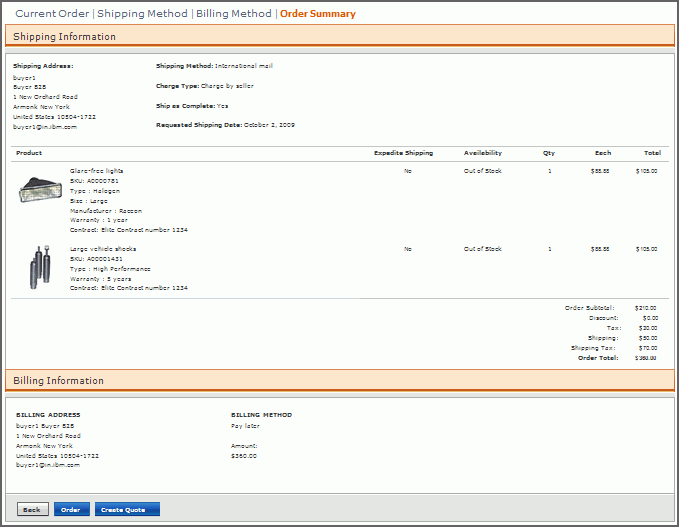Screen dimensions: 679x527
Task: Submit with the Order button
Action: point(71,509)
